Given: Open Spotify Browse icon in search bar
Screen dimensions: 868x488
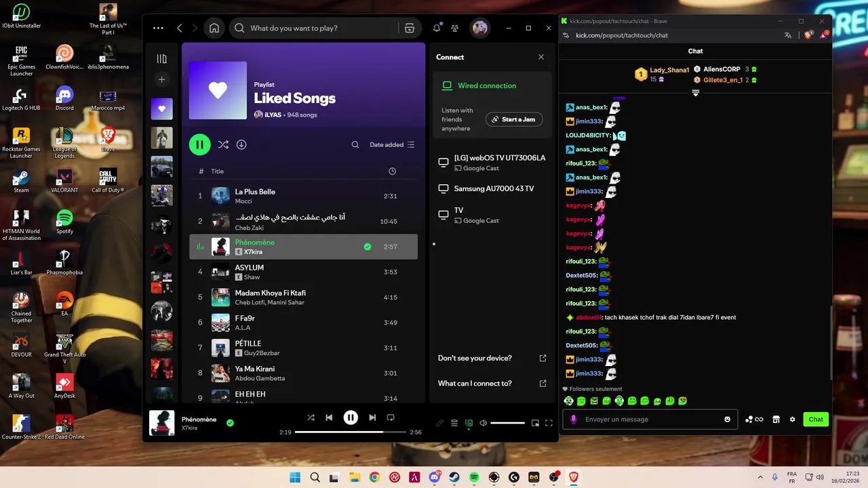Looking at the screenshot, I should pyautogui.click(x=410, y=28).
